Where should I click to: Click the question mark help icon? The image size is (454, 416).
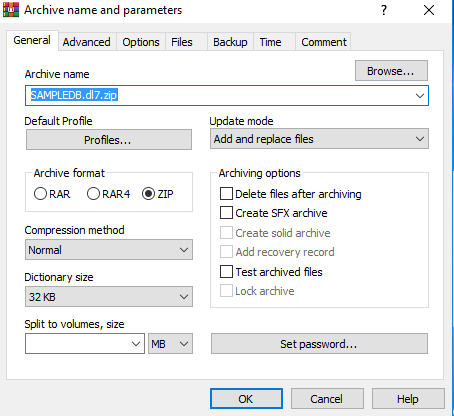[x=384, y=10]
